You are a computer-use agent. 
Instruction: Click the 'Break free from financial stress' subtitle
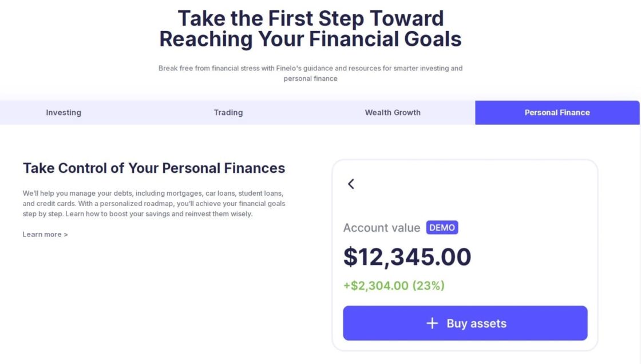(310, 68)
